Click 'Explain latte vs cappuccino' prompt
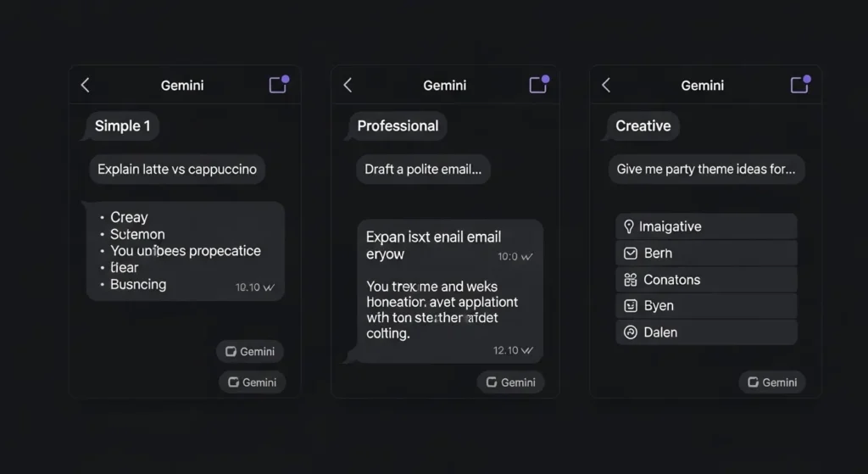Image resolution: width=868 pixels, height=474 pixels. [177, 169]
